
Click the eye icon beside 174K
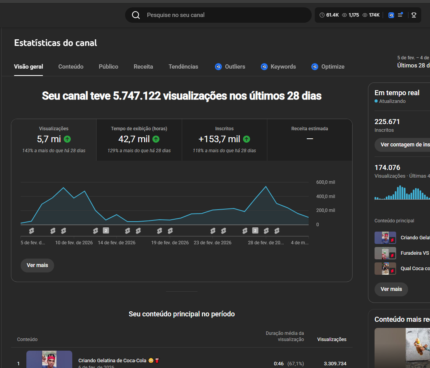click(365, 15)
